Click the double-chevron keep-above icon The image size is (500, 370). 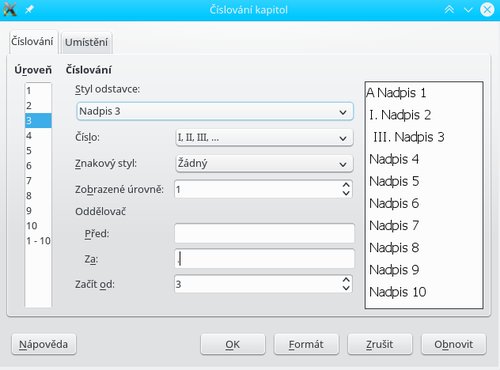pyautogui.click(x=449, y=9)
